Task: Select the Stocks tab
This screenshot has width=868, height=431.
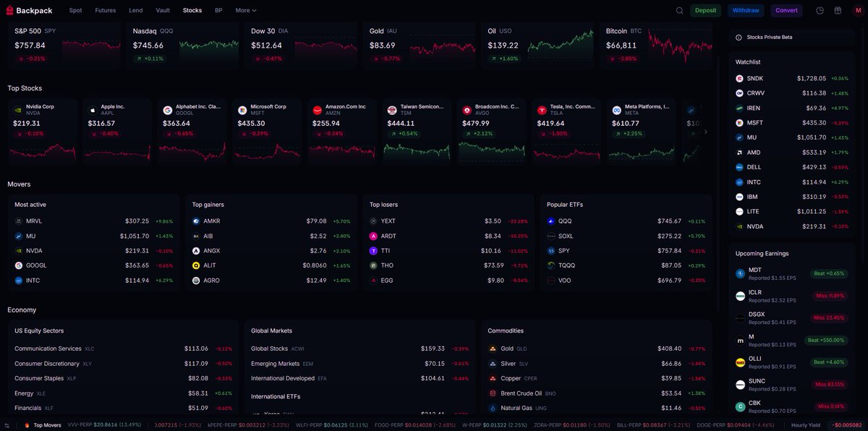Action: [192, 10]
